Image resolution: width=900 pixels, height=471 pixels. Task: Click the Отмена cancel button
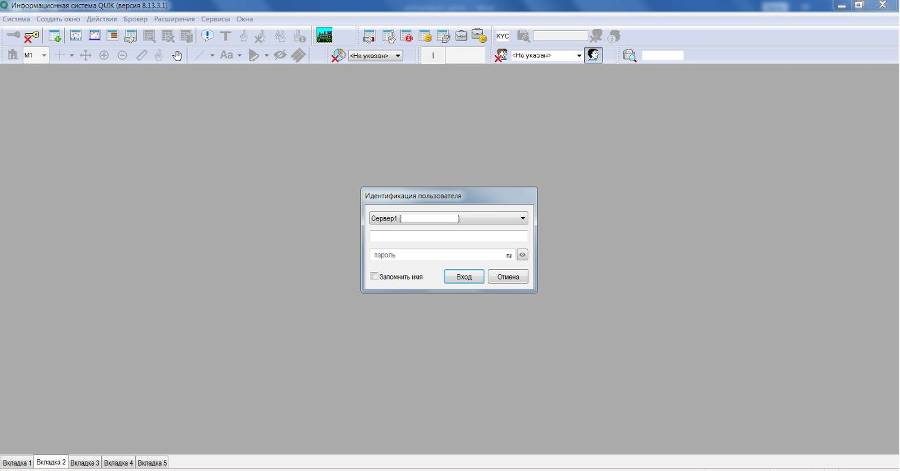(x=508, y=277)
